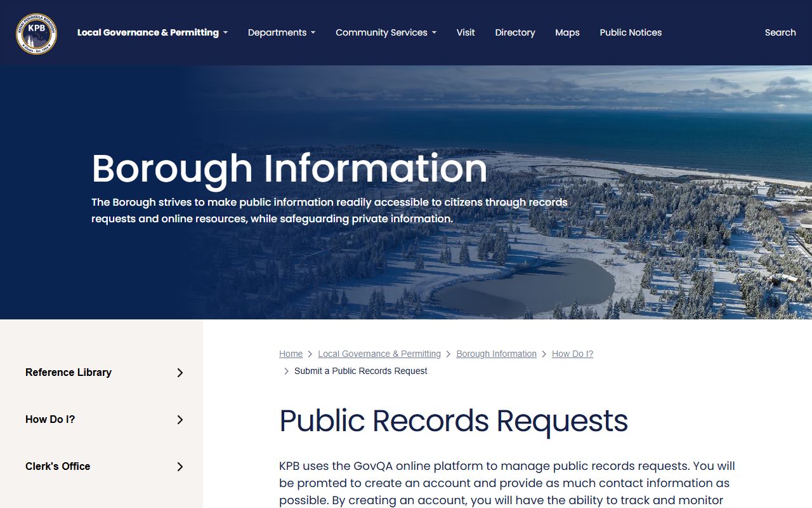Open the Reference Library sidebar item

click(69, 372)
